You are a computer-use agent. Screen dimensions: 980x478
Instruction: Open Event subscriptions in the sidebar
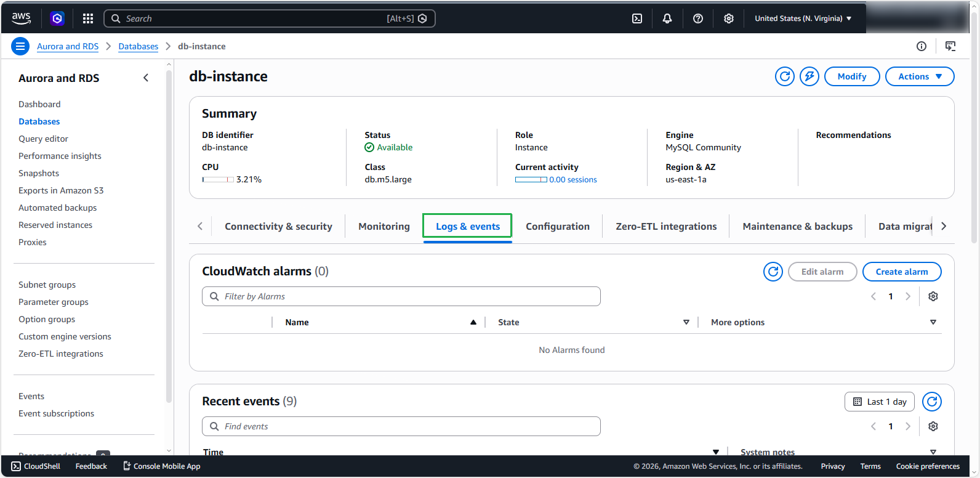click(x=56, y=413)
